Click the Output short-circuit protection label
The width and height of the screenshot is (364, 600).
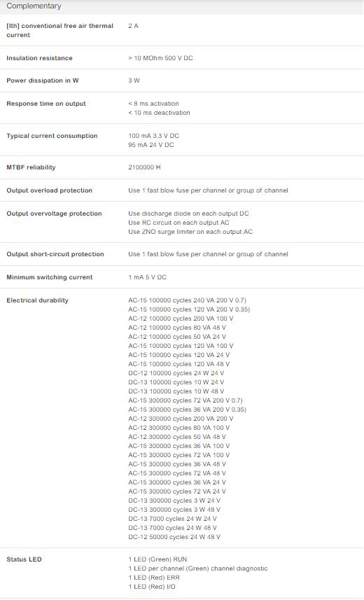click(55, 254)
